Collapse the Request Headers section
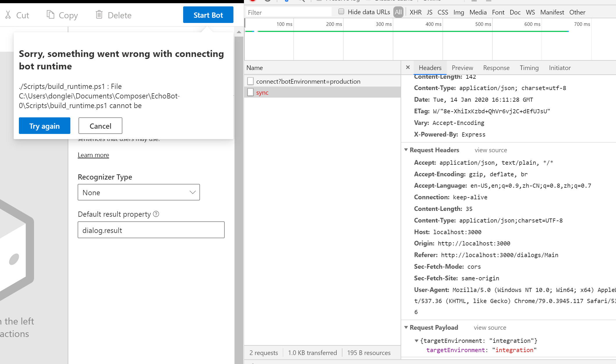 [406, 150]
